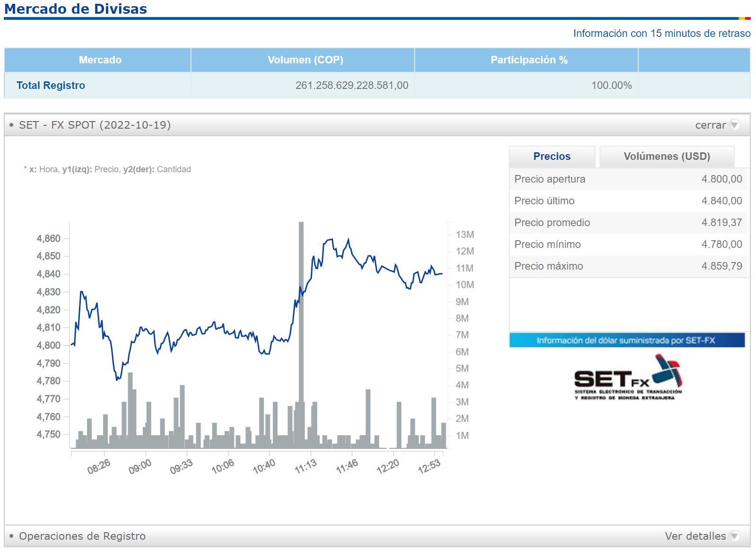Click the Precio máximo row
756x552 pixels.
click(628, 266)
